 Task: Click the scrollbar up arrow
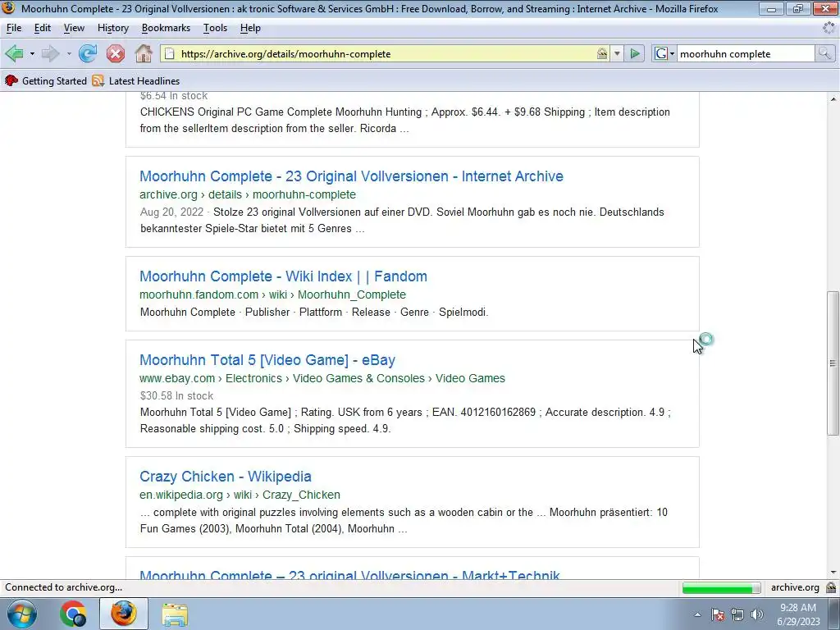coord(833,99)
